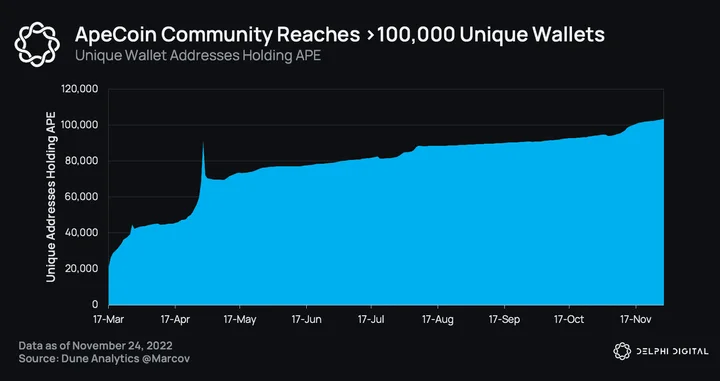Viewport: 720px width, 381px height.
Task: Click the vertical axis title Unique Addresses Holding APE
Action: (x=51, y=196)
